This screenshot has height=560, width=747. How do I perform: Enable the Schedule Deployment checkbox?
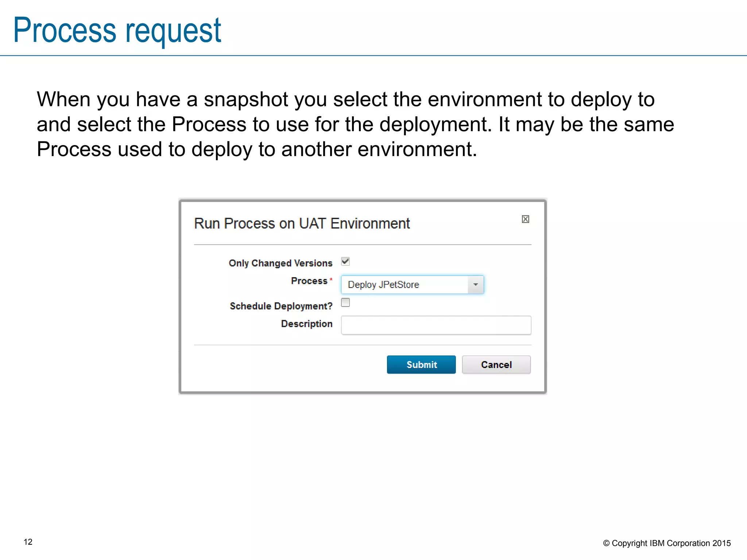tap(345, 303)
